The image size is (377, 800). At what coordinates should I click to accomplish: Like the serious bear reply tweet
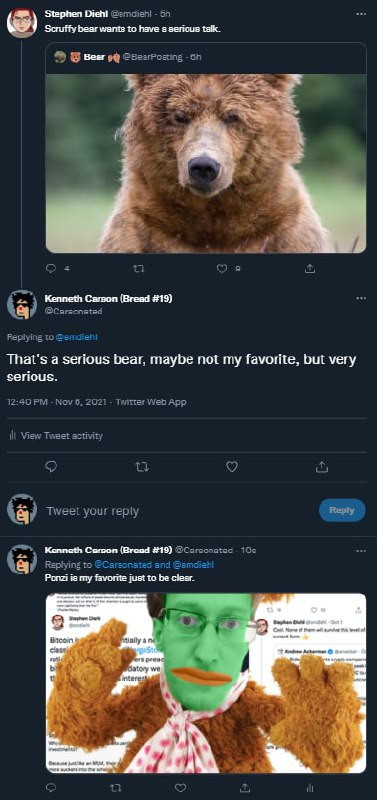pyautogui.click(x=232, y=466)
